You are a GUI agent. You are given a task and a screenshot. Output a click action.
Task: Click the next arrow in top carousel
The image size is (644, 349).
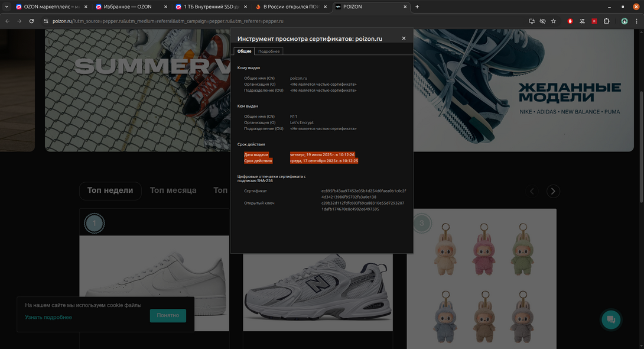pyautogui.click(x=553, y=191)
